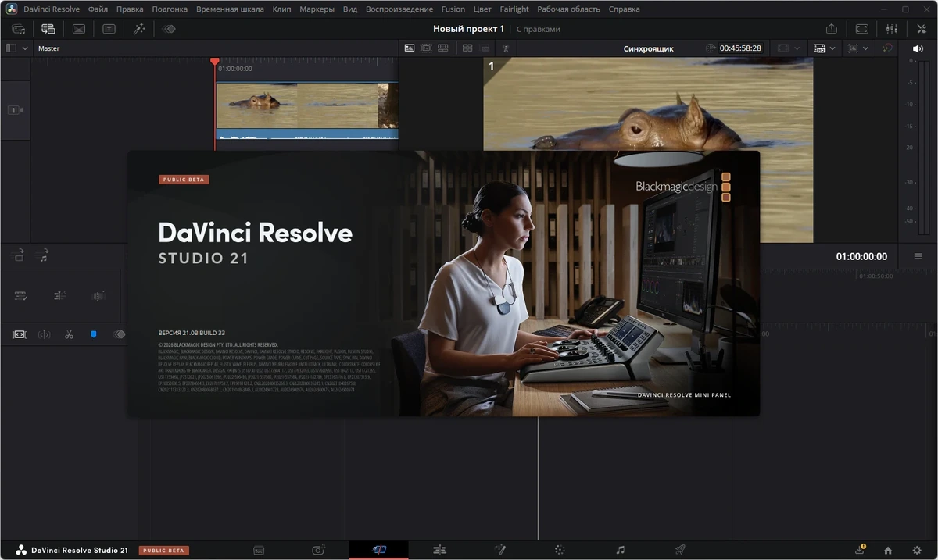Click the 00:45:58:28 duration timecode field
The width and height of the screenshot is (938, 560).
(x=740, y=48)
